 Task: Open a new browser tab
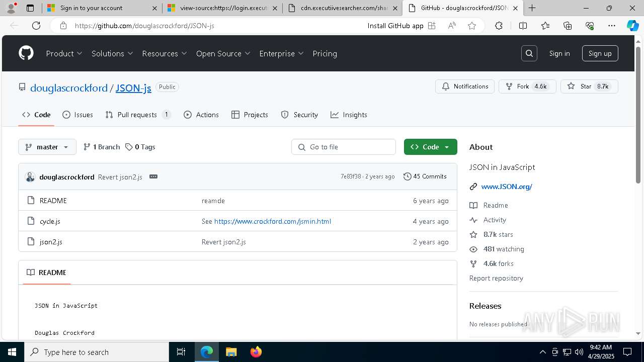[x=532, y=8]
